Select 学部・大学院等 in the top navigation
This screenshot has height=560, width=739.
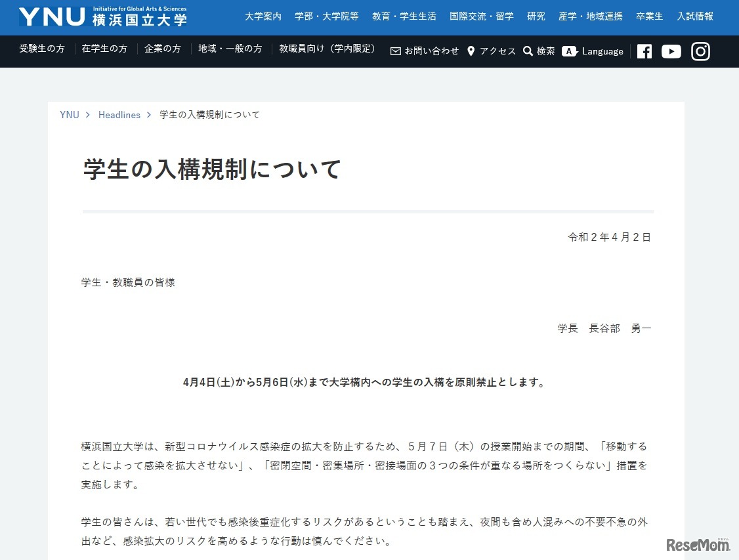pyautogui.click(x=327, y=16)
